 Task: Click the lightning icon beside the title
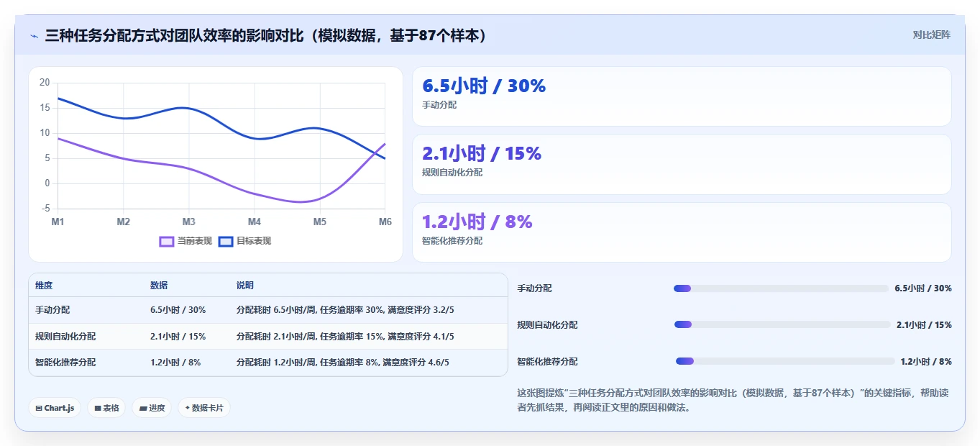click(x=34, y=36)
